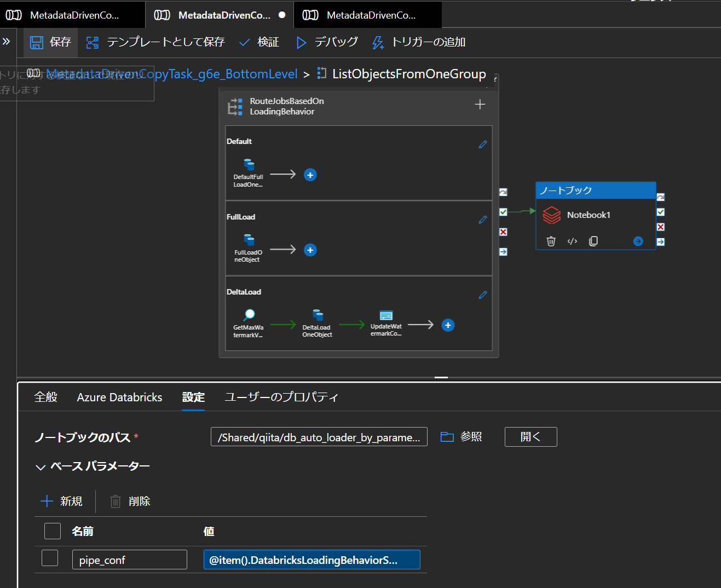Viewport: 721px width, 588px height.
Task: Open the User properties (ユーザーのプロパティ) tab
Action: tap(281, 397)
